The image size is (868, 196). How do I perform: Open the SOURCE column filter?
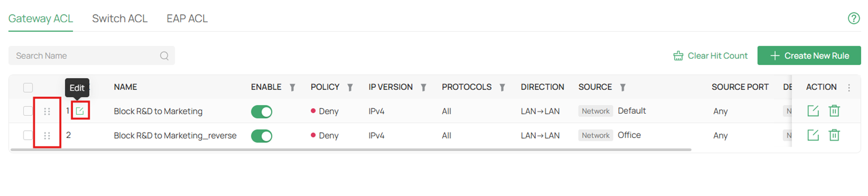click(623, 87)
